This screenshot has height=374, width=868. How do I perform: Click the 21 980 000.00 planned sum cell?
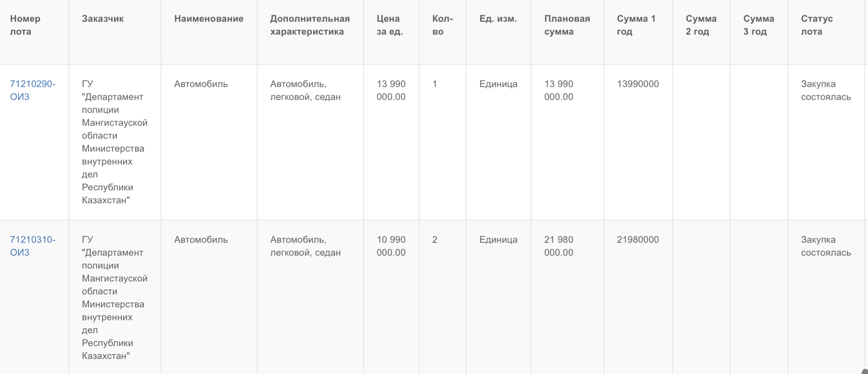(x=559, y=246)
